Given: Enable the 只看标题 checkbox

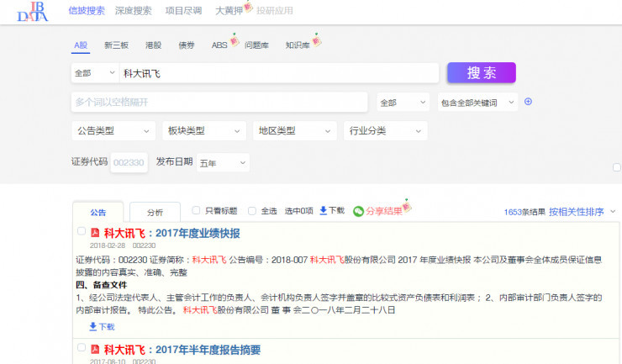Looking at the screenshot, I should (x=196, y=210).
